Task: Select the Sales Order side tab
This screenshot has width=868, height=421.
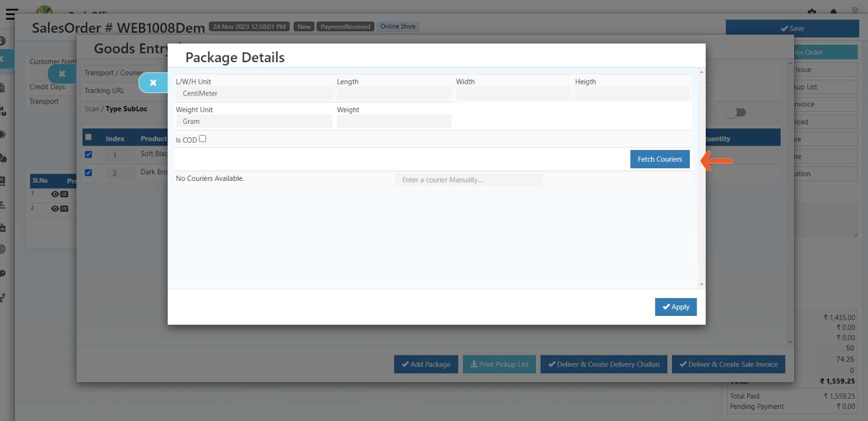Action: coord(826,52)
